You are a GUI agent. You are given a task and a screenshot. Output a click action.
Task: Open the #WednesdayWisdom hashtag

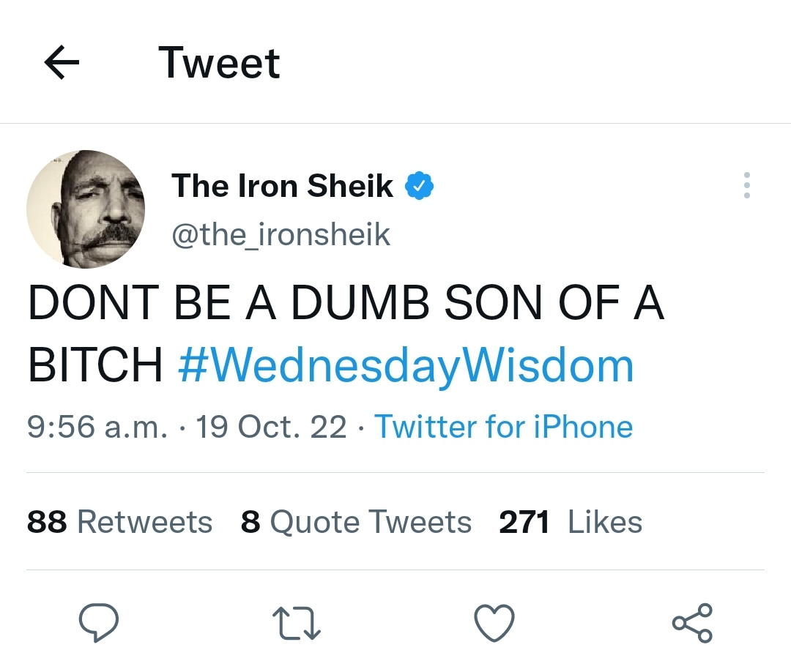406,366
